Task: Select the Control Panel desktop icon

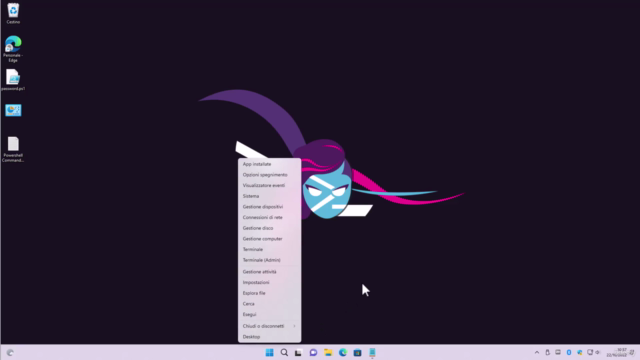Action: [13, 110]
